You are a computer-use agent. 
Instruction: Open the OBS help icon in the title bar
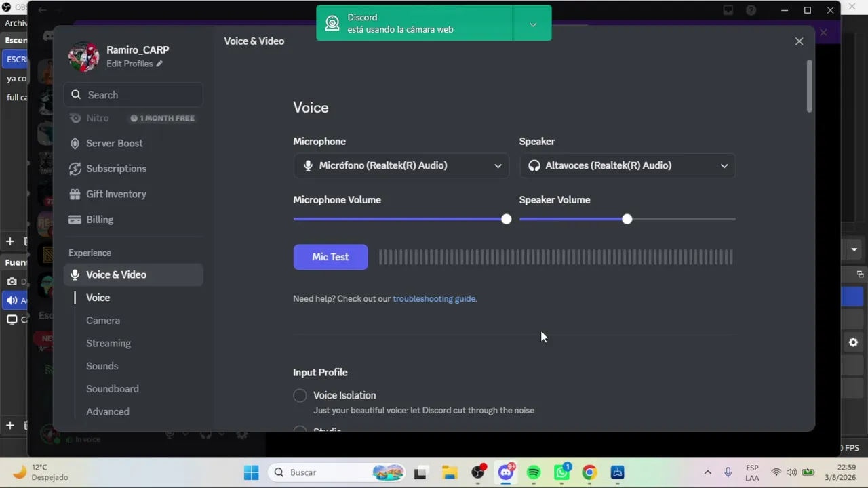751,10
